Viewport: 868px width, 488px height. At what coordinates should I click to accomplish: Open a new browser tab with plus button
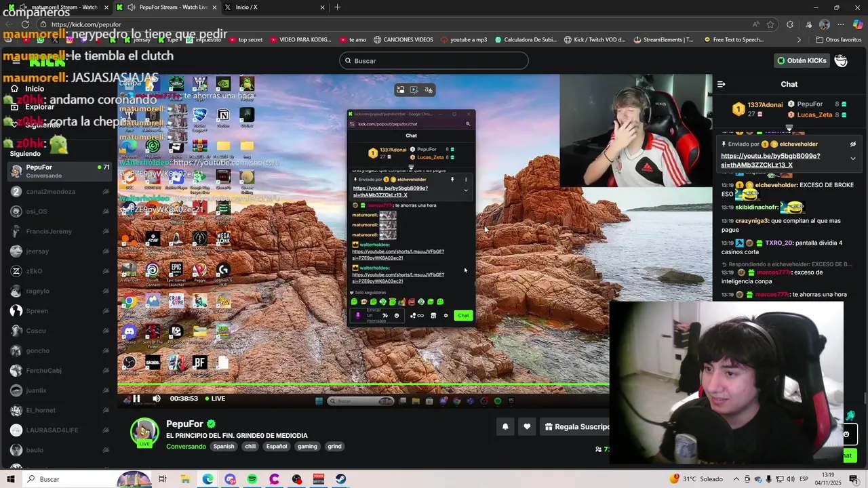pyautogui.click(x=337, y=7)
